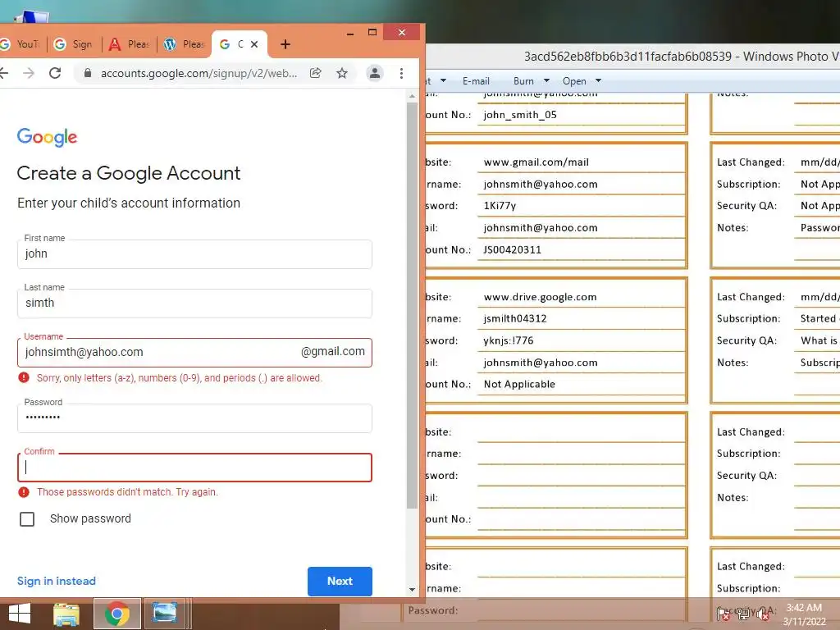Go forward in Chrome
This screenshot has height=630, width=840.
[x=29, y=73]
